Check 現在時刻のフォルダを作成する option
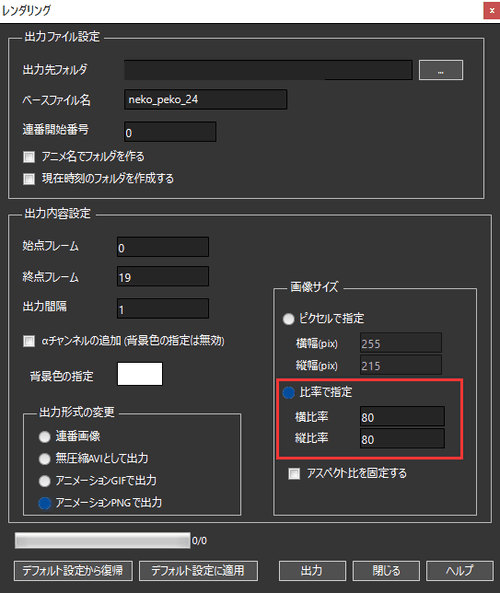 tap(29, 179)
